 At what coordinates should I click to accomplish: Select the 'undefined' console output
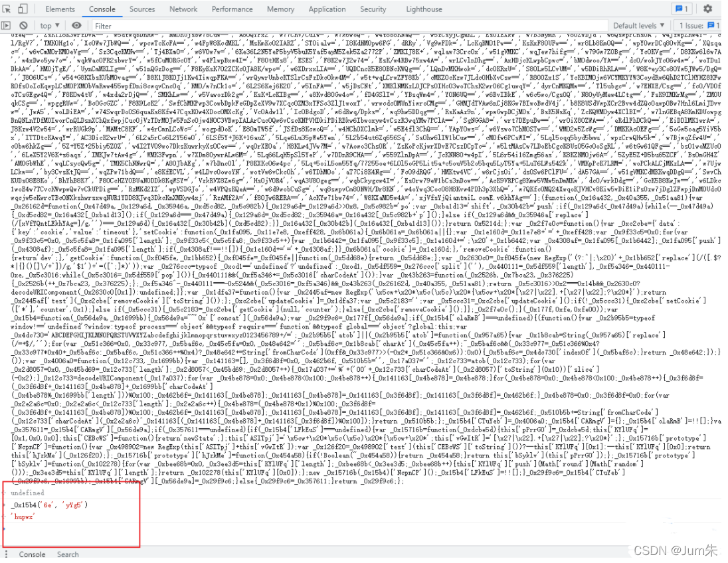point(27,493)
